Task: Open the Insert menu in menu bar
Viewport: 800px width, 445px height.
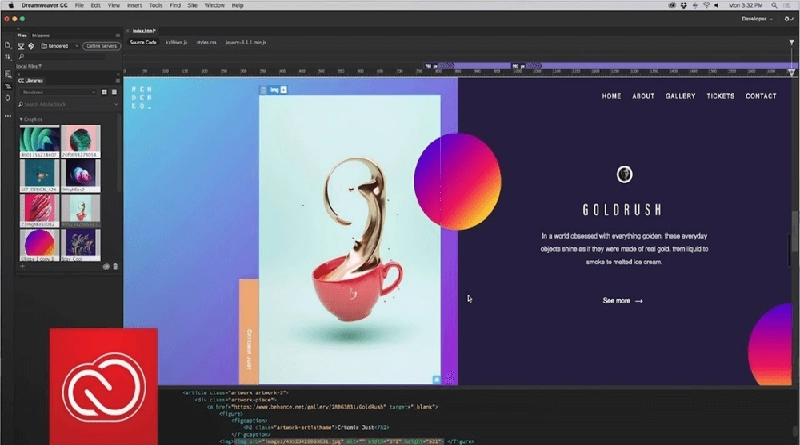Action: pyautogui.click(x=133, y=5)
